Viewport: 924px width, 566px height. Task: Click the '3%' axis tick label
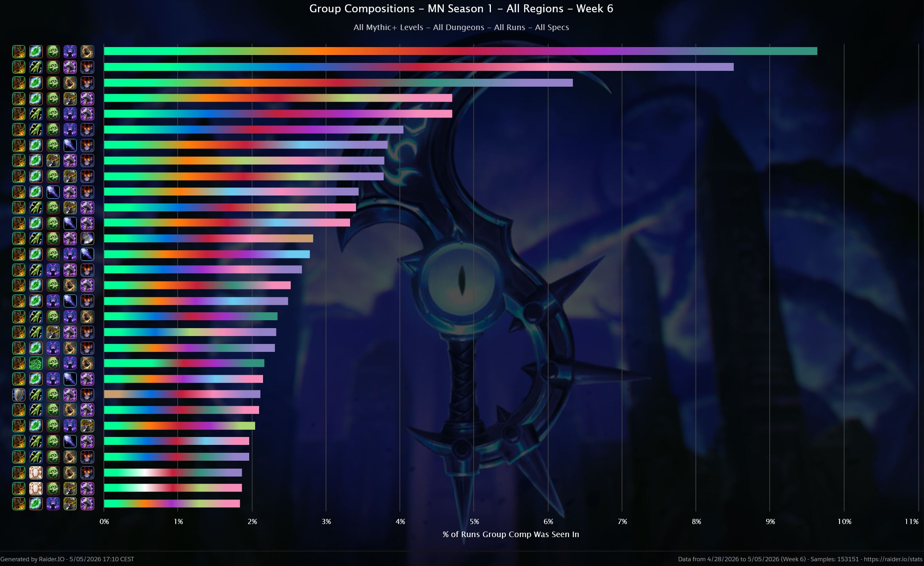click(x=326, y=522)
